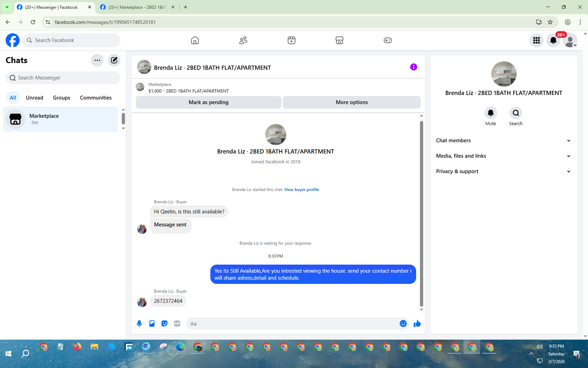Click the Search Facebook field

pyautogui.click(x=71, y=40)
